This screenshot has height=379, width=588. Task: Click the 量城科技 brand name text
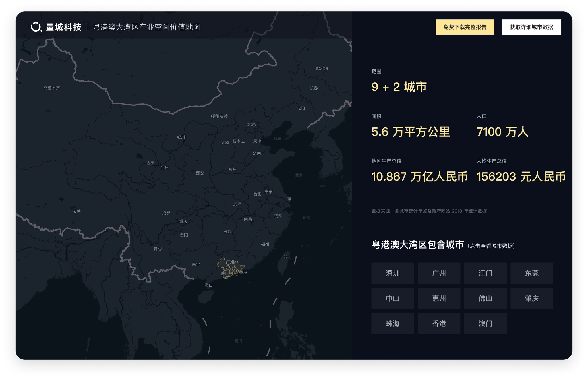coord(64,27)
